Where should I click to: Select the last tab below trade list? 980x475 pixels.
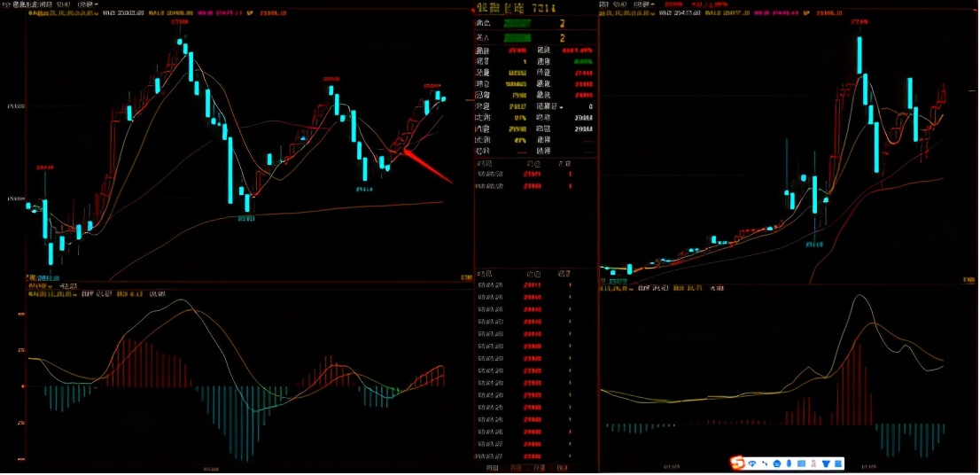(x=563, y=468)
